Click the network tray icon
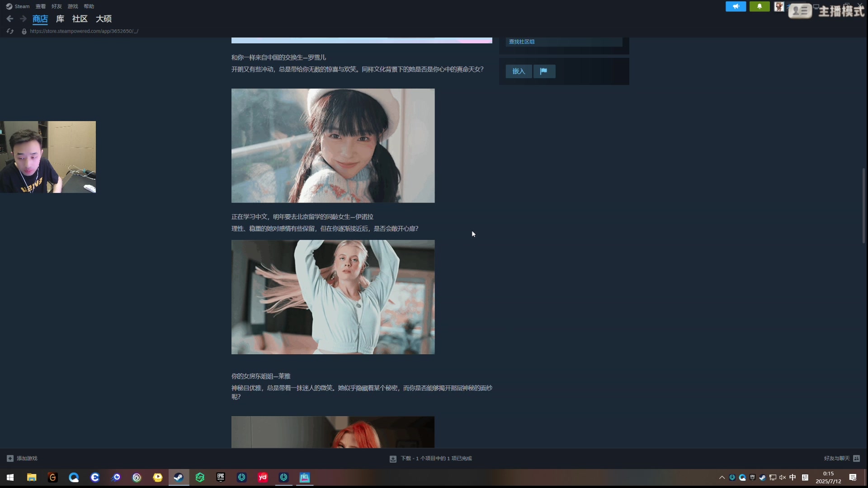Image resolution: width=868 pixels, height=488 pixels. coord(773,478)
